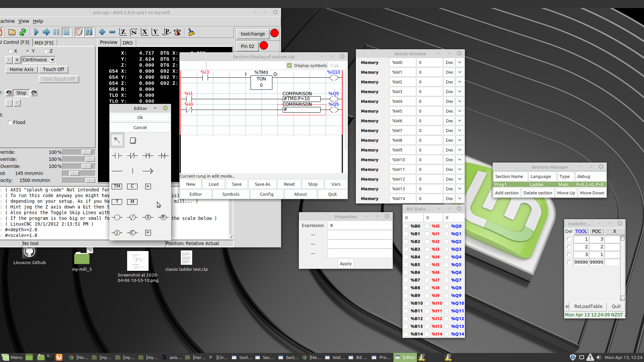Open View menu in AXIS
Viewport: 644px width, 362px height.
pos(23,21)
